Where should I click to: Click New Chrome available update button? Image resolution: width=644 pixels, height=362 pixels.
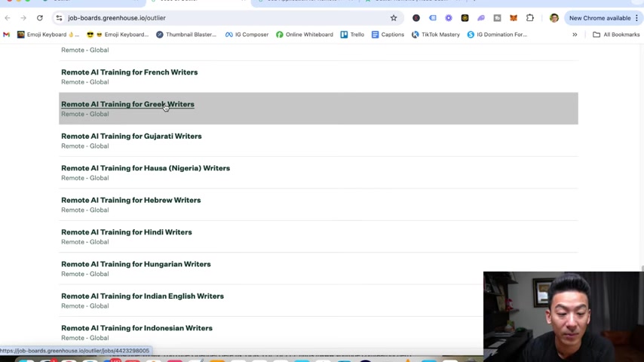(x=600, y=18)
